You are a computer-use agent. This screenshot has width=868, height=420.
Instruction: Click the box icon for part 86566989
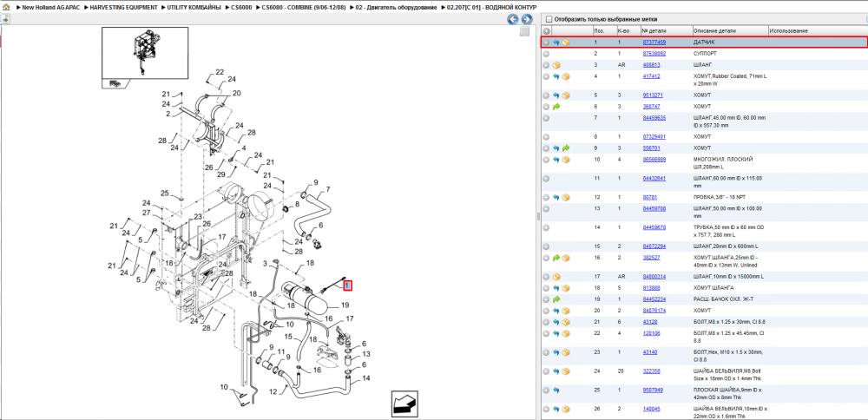click(566, 160)
